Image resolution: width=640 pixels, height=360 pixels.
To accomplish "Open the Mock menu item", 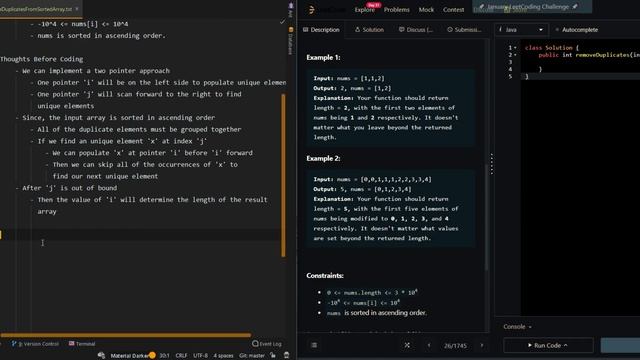I will coord(426,9).
